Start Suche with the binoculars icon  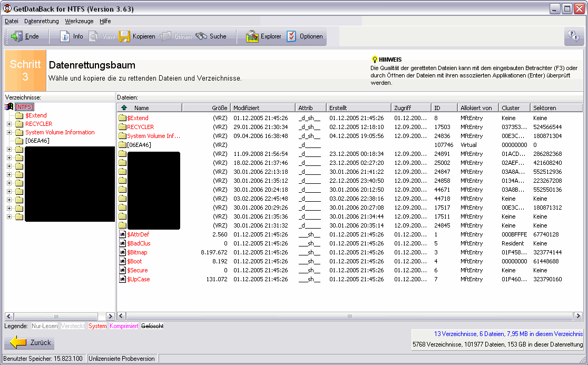click(x=201, y=36)
